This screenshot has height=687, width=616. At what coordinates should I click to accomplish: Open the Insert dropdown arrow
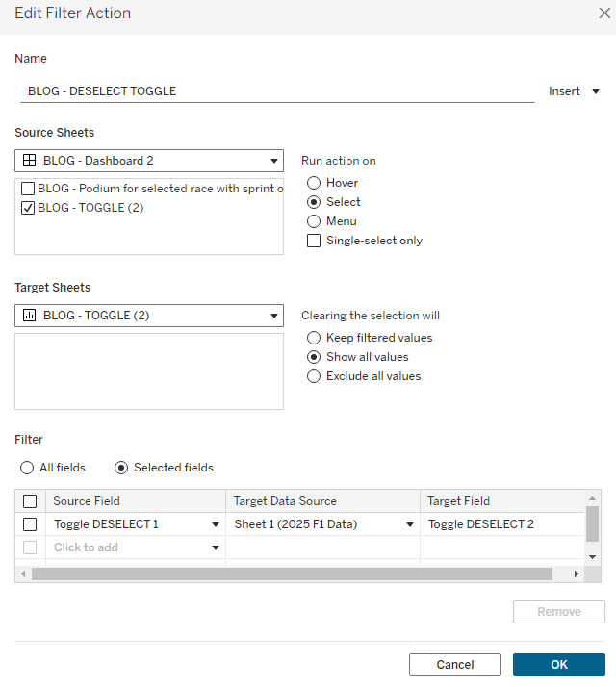[x=596, y=91]
